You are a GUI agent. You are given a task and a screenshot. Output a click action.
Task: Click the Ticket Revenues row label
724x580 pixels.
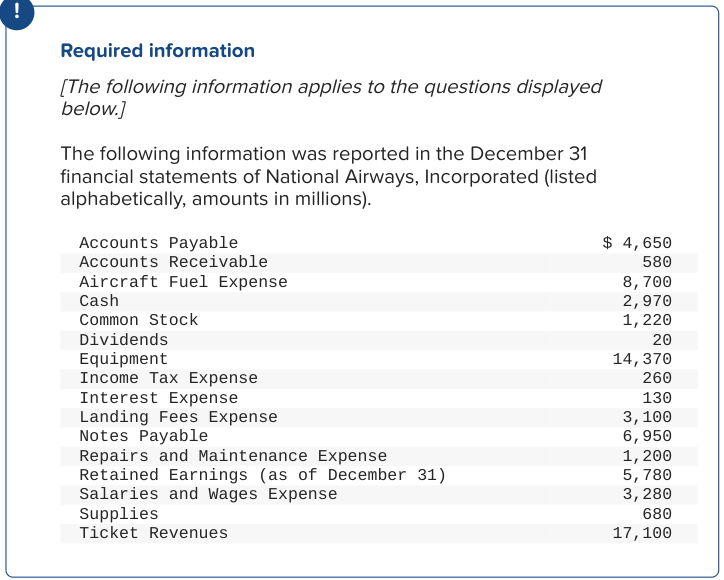coord(153,533)
